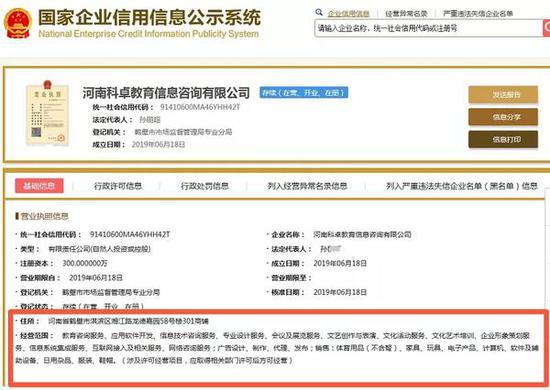Viewport: 550px width, 390px height.
Task: Select the 经营异常名录 search tab
Action: [406, 14]
